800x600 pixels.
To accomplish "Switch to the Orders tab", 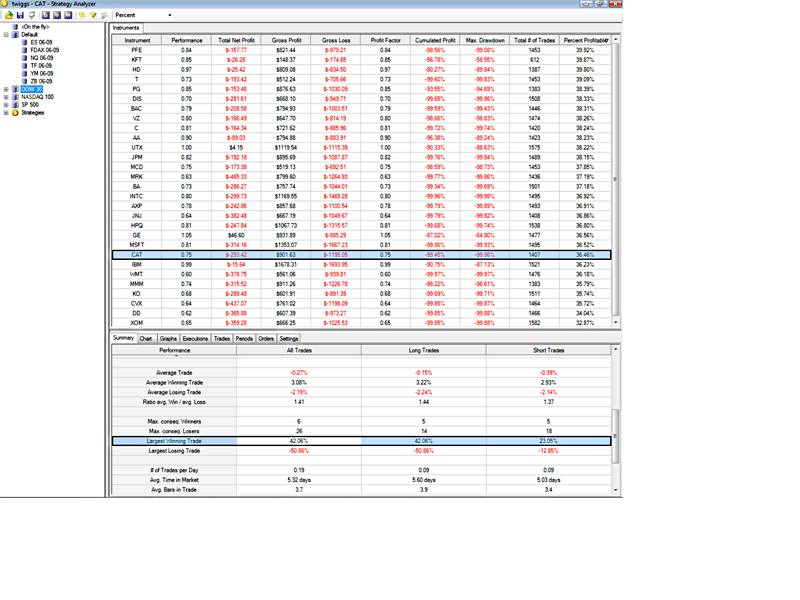I will (266, 338).
